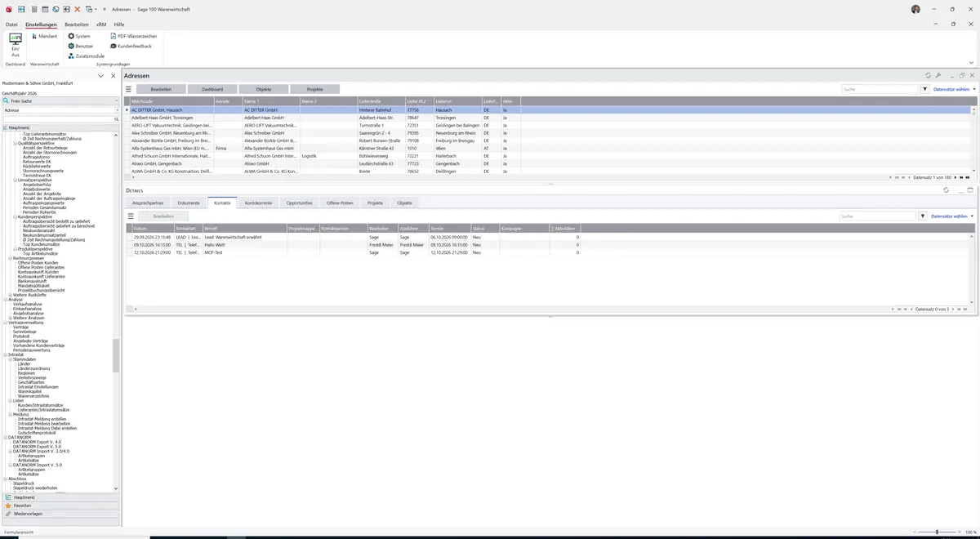Open the Adressen filter funnel icon
Viewport: 980px width, 539px height.
(925, 89)
